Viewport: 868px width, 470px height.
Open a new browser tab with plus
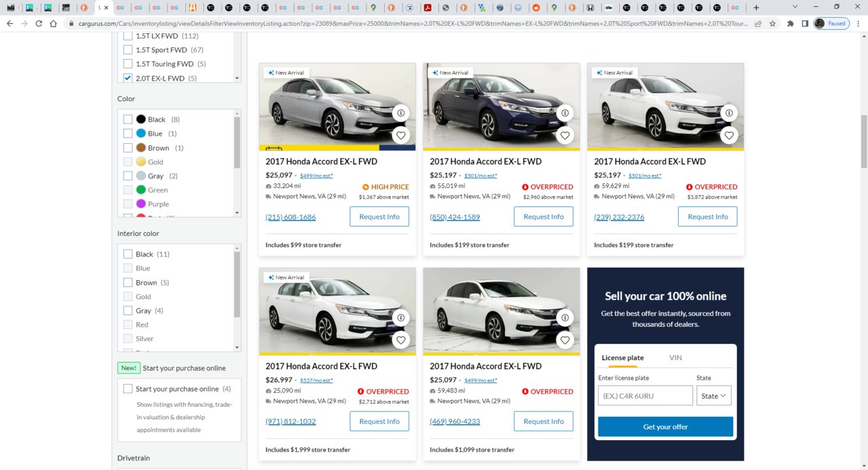pos(757,7)
